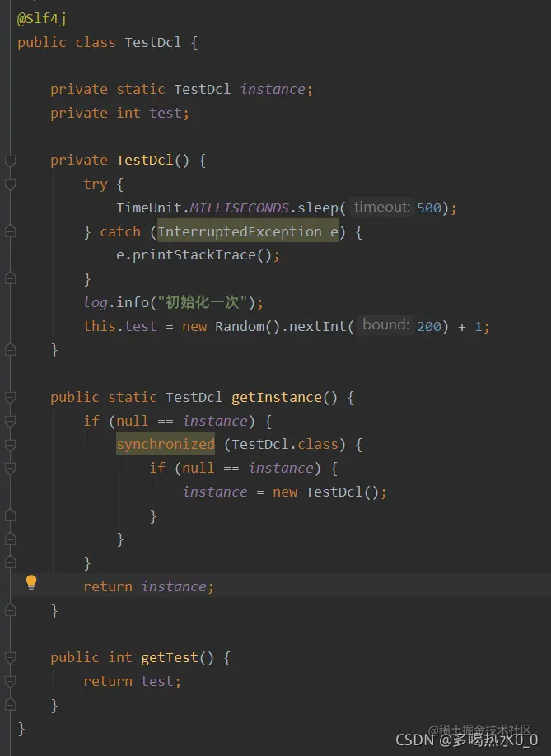This screenshot has height=756, width=551.
Task: Click this.test in the assignment line
Action: [120, 326]
